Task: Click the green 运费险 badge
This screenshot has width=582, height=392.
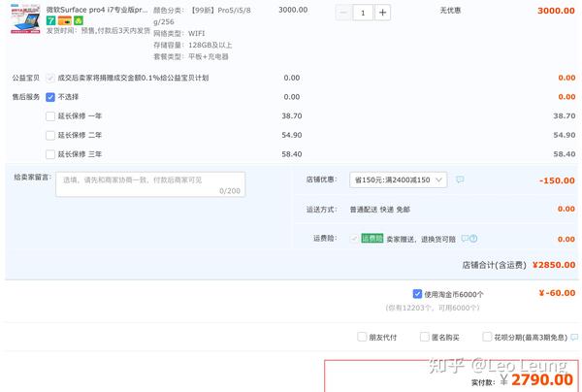Action: (372, 239)
